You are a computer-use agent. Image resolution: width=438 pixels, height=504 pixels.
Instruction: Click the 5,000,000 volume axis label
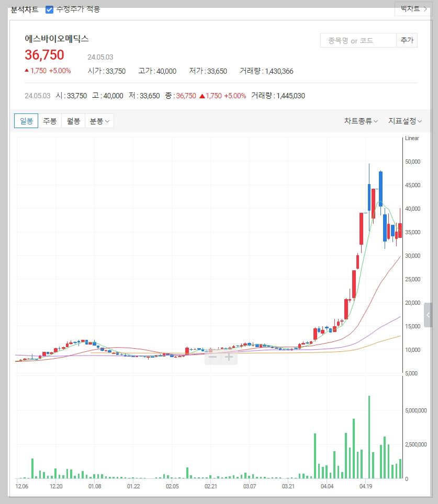coord(416,410)
